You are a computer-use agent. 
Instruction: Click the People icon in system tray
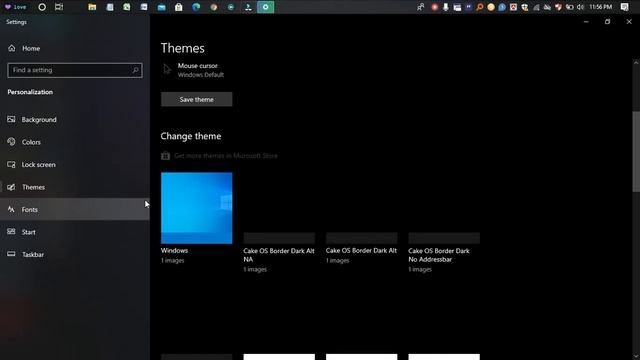tap(421, 7)
